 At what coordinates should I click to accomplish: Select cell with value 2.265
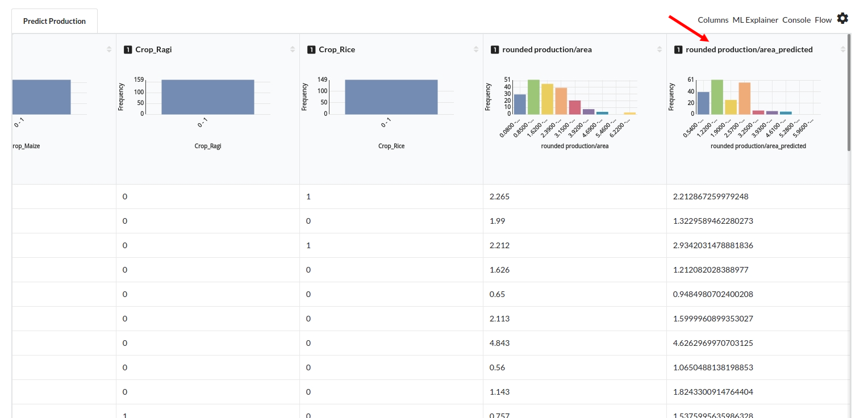click(x=575, y=197)
